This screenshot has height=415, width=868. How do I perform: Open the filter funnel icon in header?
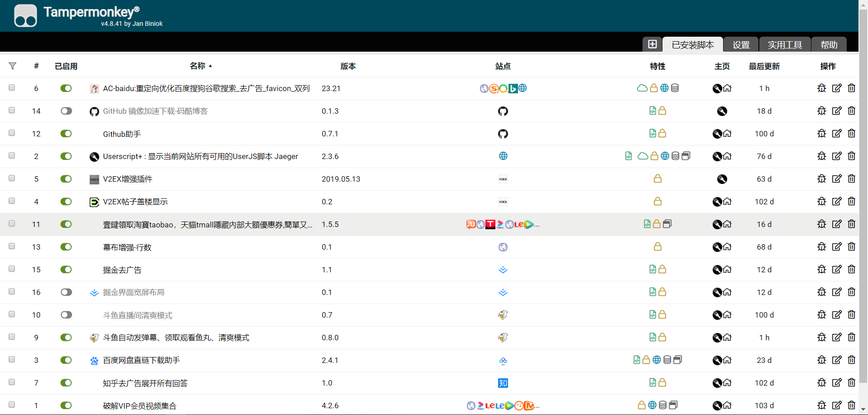pyautogui.click(x=13, y=66)
